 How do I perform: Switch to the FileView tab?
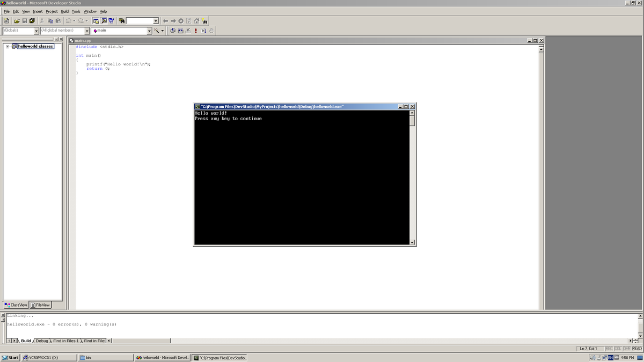(x=40, y=305)
